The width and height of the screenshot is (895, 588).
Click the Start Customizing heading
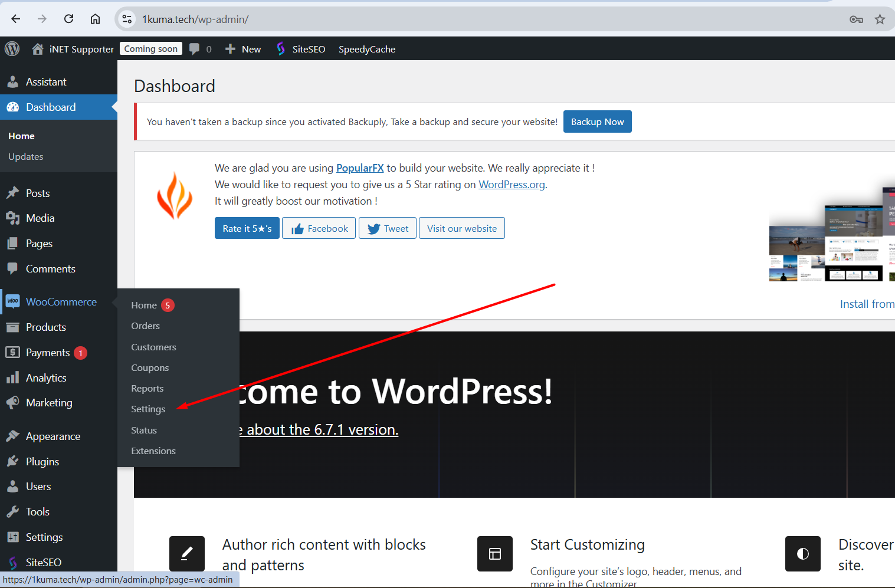pyautogui.click(x=587, y=545)
